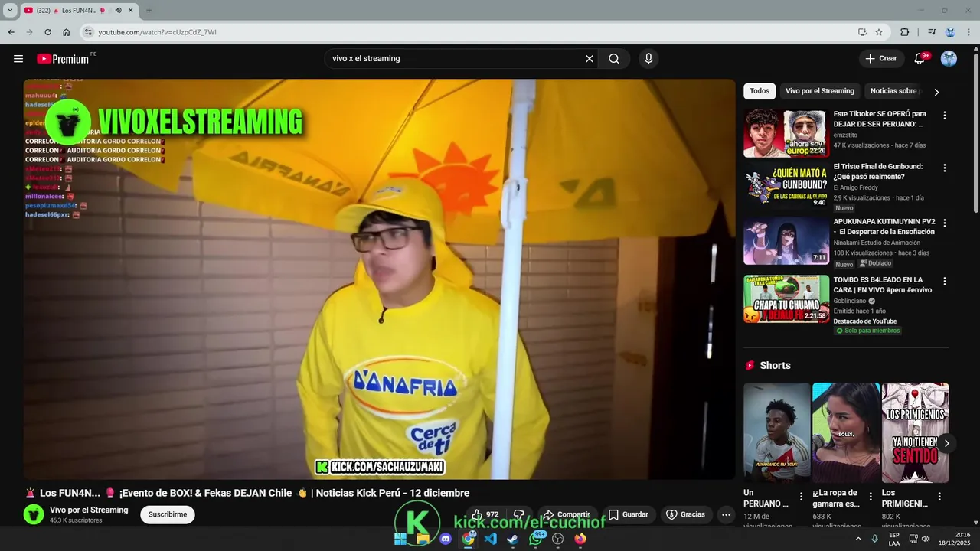This screenshot has width=980, height=551.
Task: Open Vivo por el Streaming channel avatar
Action: tap(34, 514)
